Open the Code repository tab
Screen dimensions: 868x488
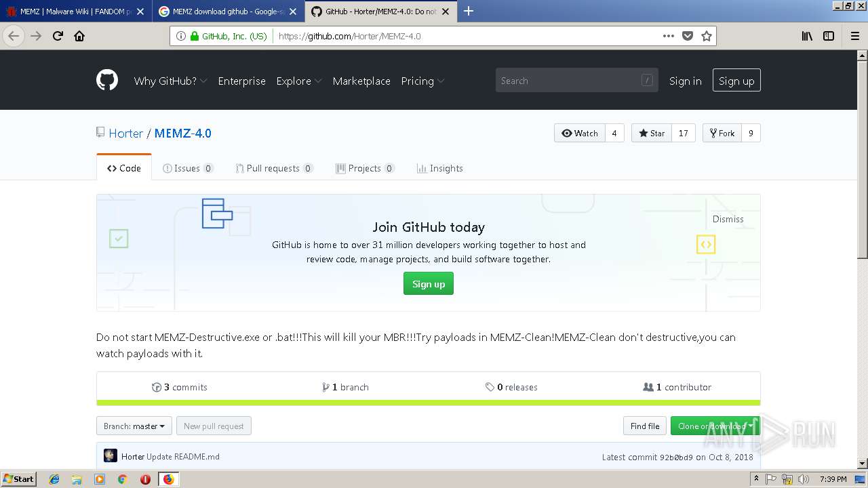tap(124, 168)
